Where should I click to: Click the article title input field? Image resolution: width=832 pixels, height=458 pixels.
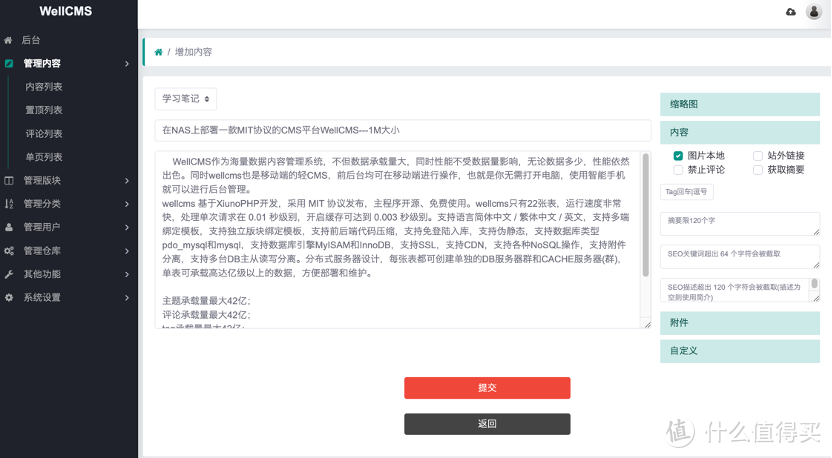[x=403, y=131]
